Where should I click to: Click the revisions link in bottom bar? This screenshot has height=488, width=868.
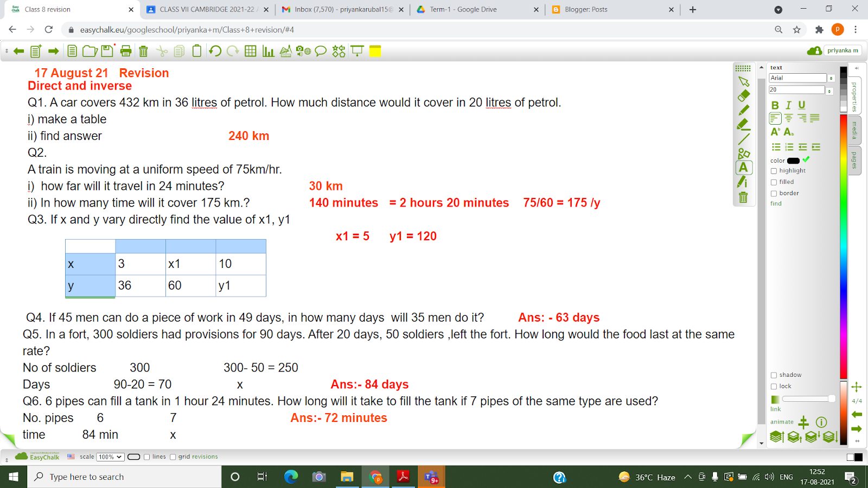click(x=205, y=457)
